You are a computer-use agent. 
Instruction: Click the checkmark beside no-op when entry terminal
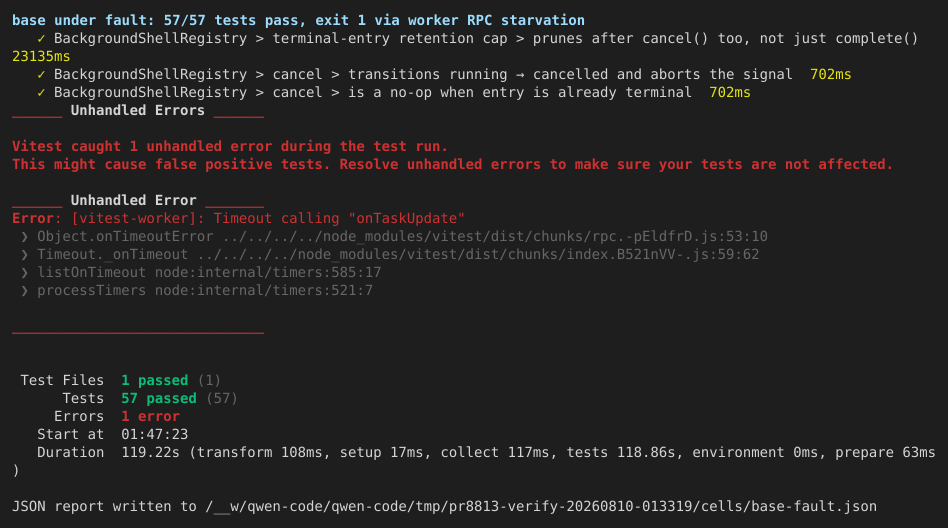(x=41, y=93)
